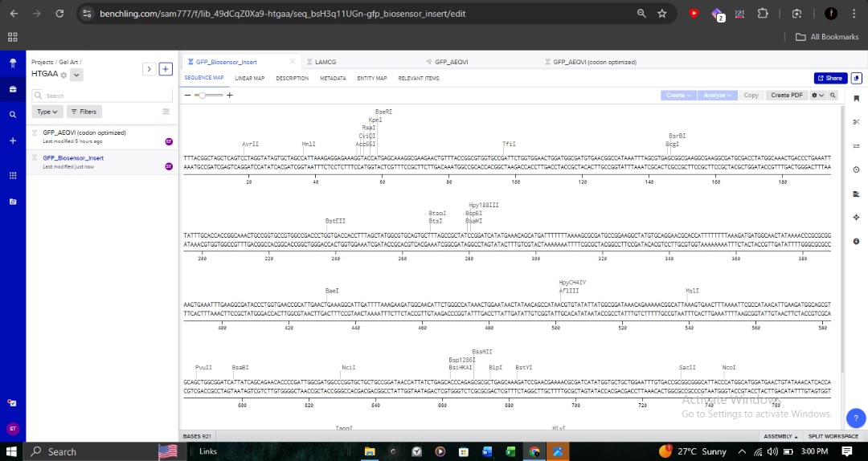
Task: Zoom in sequence map with plus icon
Action: [229, 96]
